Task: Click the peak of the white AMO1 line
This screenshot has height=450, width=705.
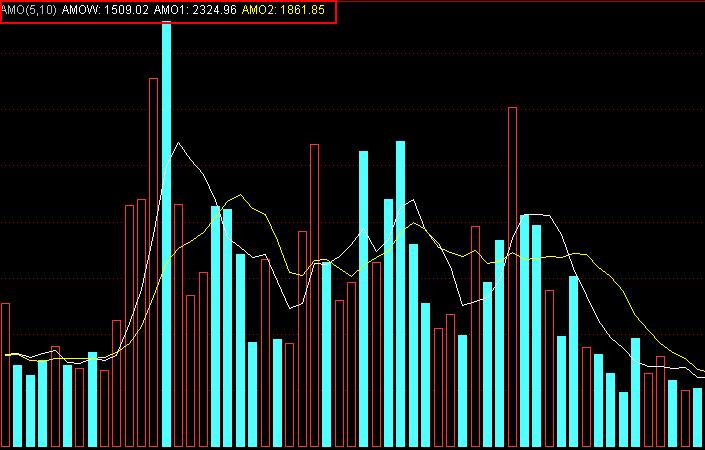Action: (x=178, y=143)
